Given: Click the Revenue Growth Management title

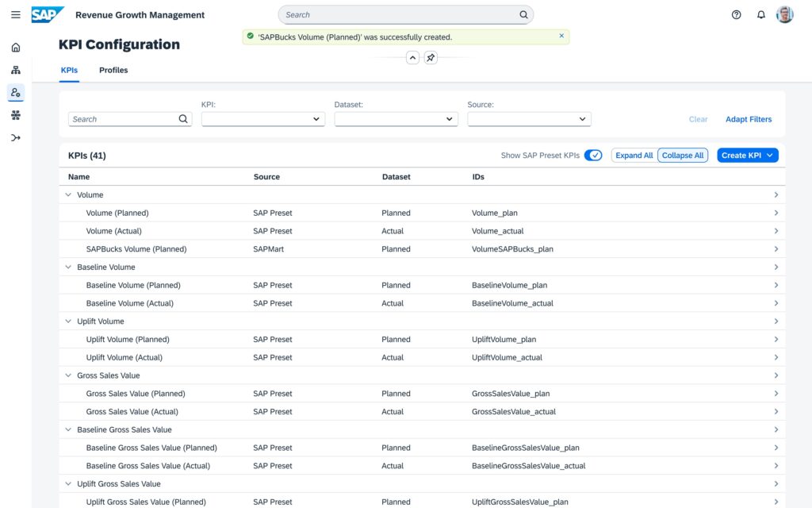Looking at the screenshot, I should (x=140, y=15).
